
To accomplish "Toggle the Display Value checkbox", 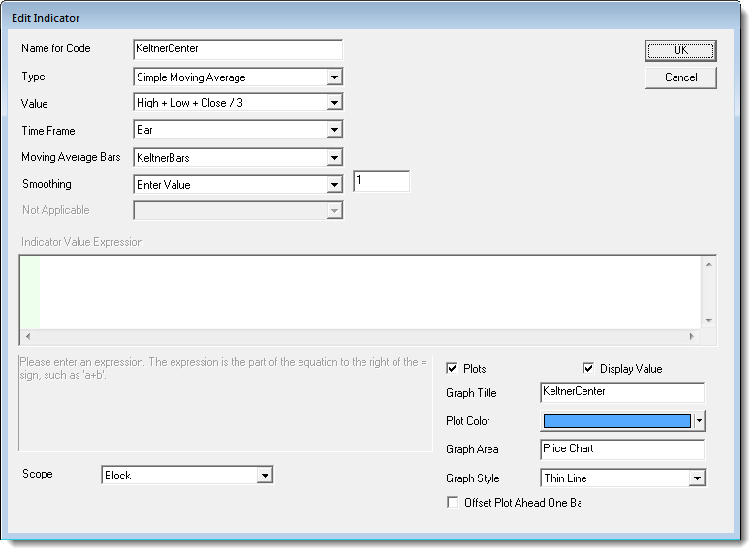I will (588, 369).
